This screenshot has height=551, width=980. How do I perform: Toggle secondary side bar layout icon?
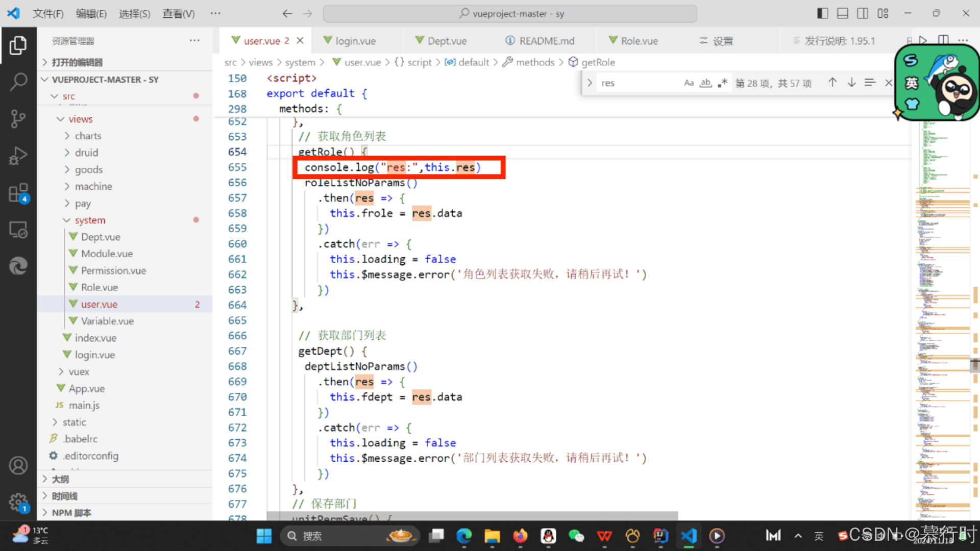(863, 14)
